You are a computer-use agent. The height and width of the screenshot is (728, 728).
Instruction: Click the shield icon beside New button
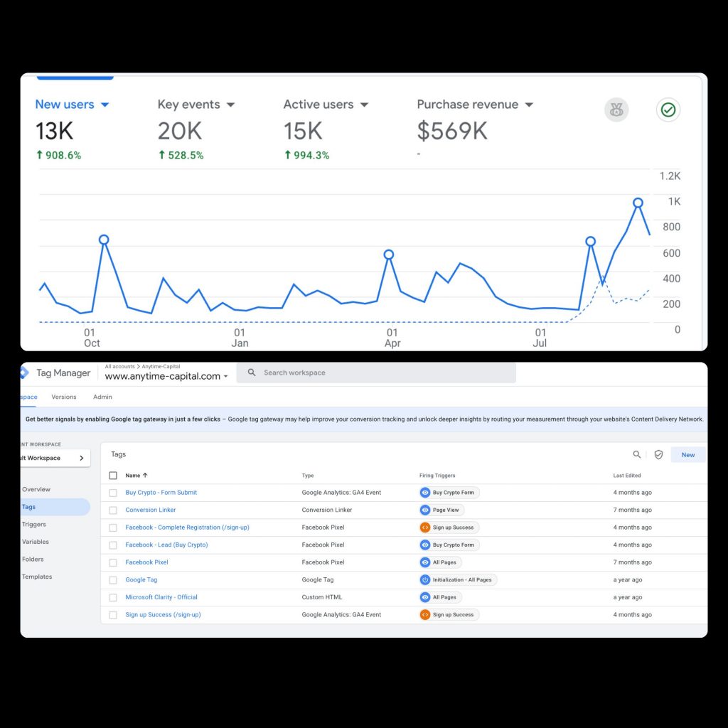(x=658, y=454)
